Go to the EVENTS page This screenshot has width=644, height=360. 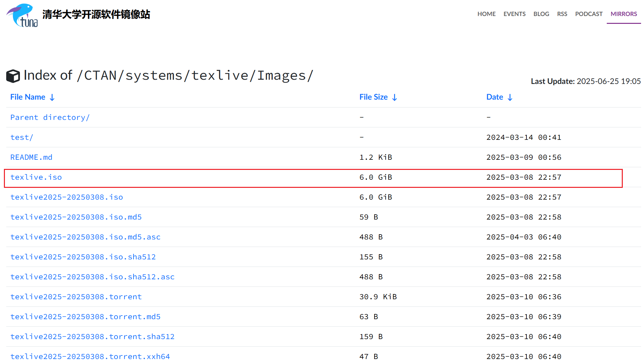tap(514, 14)
